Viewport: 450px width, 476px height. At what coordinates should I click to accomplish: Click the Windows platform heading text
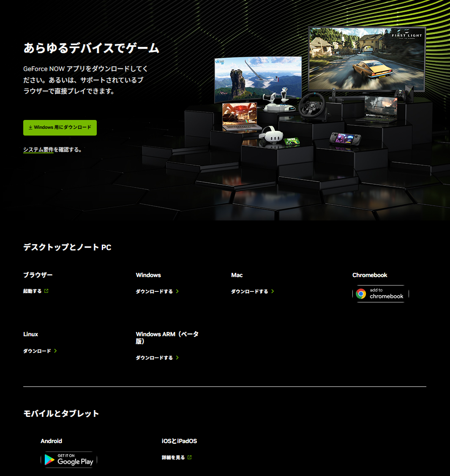point(148,275)
